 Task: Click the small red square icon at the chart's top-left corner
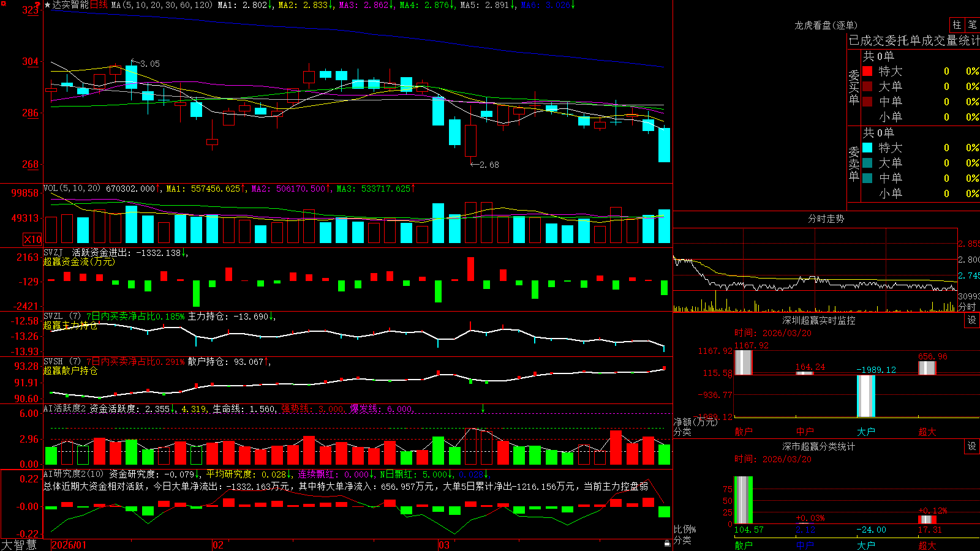point(2,2)
